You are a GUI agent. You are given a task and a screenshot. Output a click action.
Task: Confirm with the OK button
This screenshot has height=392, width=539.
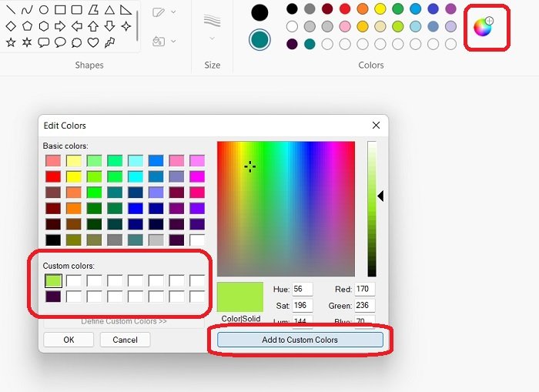tap(69, 340)
